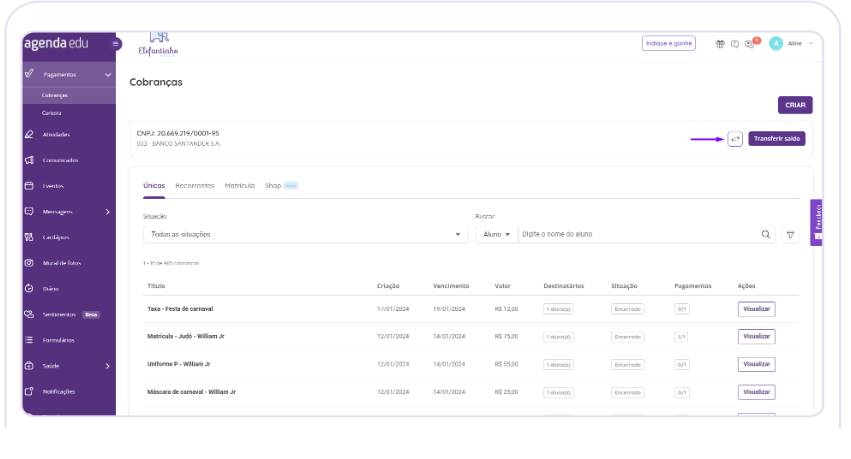Click the swap arrows icon beside Transferir saldo
This screenshot has width=851, height=459.
(735, 139)
